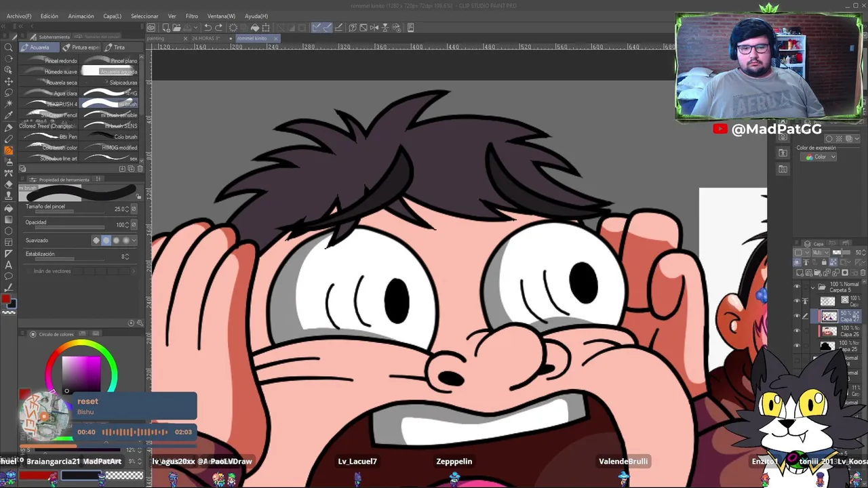The width and height of the screenshot is (868, 488).
Task: Toggle visibility of Capa 25 layer
Action: (797, 346)
